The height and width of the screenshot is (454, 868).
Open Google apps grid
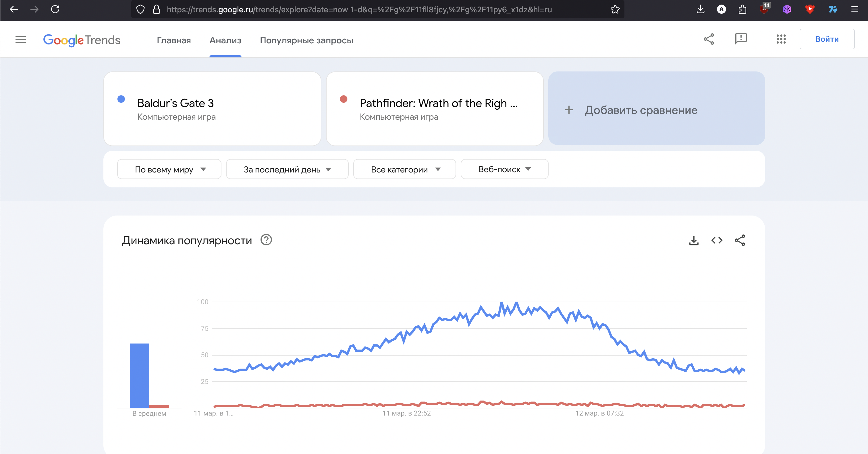[781, 39]
